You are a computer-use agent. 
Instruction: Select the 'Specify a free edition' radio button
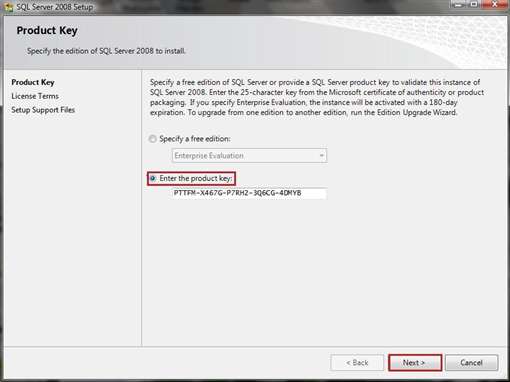click(153, 139)
